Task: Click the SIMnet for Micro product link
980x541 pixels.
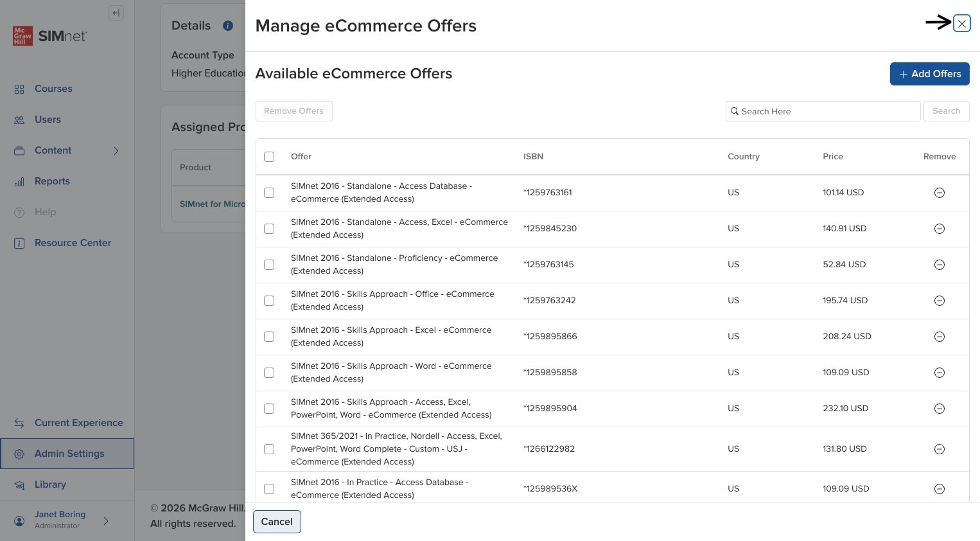Action: point(213,204)
